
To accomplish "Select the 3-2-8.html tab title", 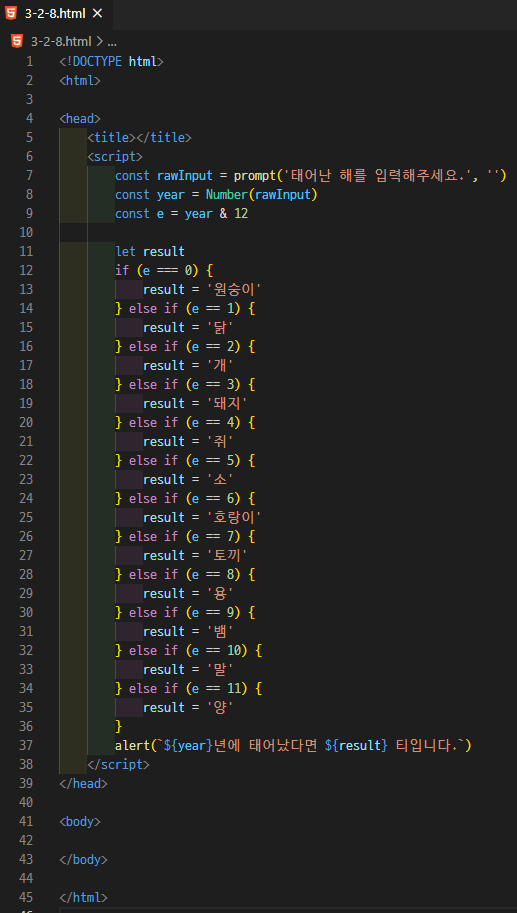I will pyautogui.click(x=55, y=14).
